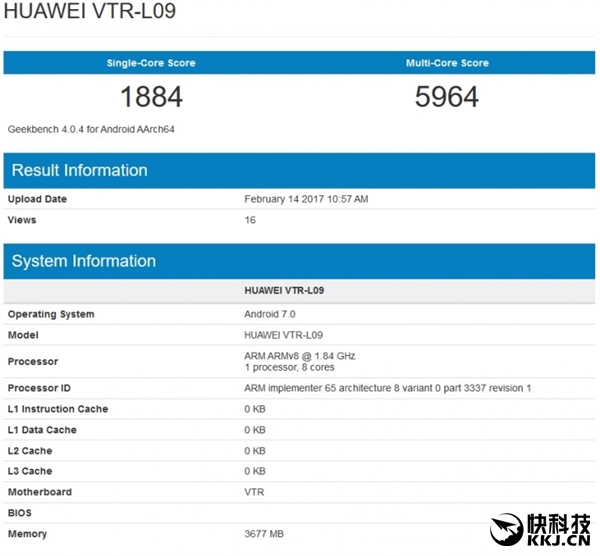Click the L1 Data Cache label

pos(42,430)
